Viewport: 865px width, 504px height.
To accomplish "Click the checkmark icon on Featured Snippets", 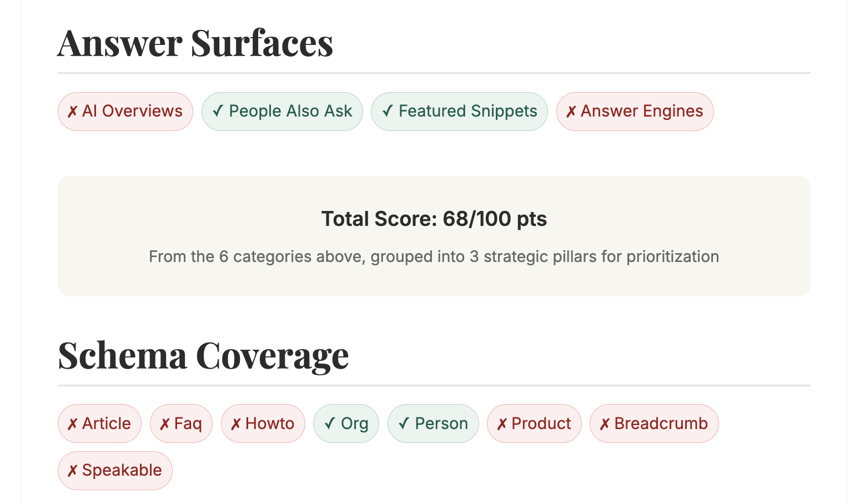I will pos(388,112).
